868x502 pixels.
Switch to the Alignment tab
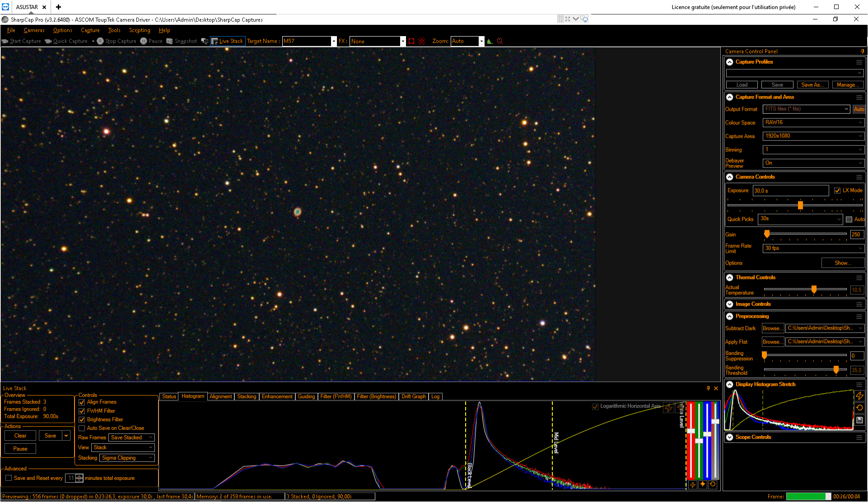pos(220,396)
